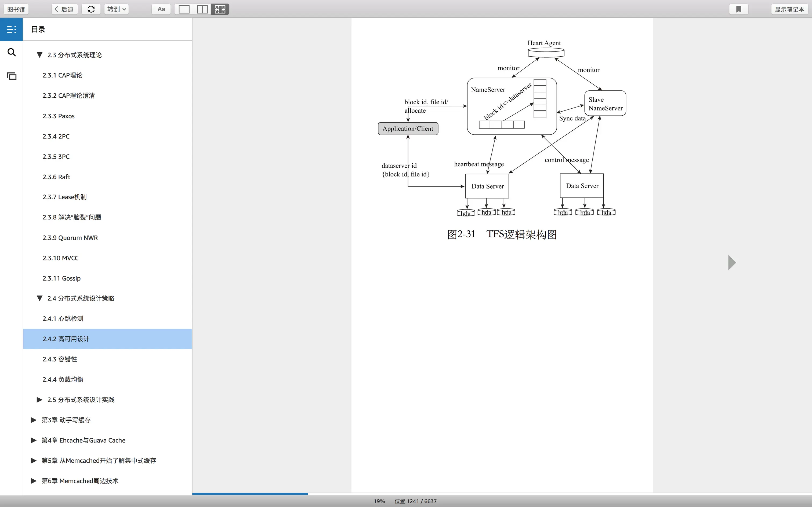Click the search magnifier icon
This screenshot has height=507, width=812.
[x=11, y=52]
